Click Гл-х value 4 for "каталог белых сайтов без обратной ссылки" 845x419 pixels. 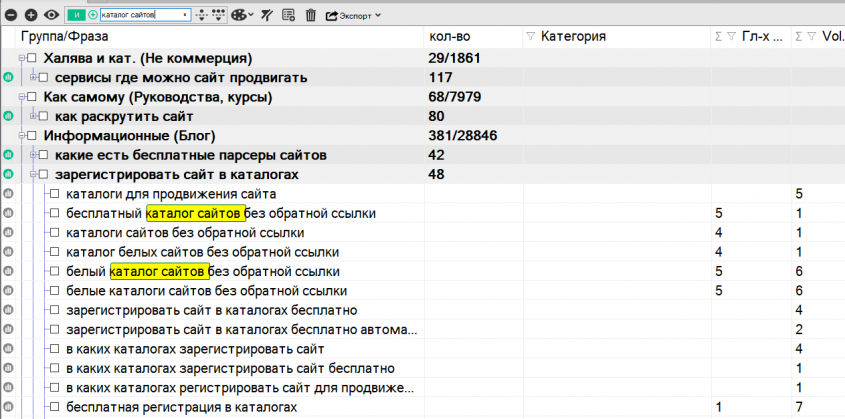(x=718, y=252)
